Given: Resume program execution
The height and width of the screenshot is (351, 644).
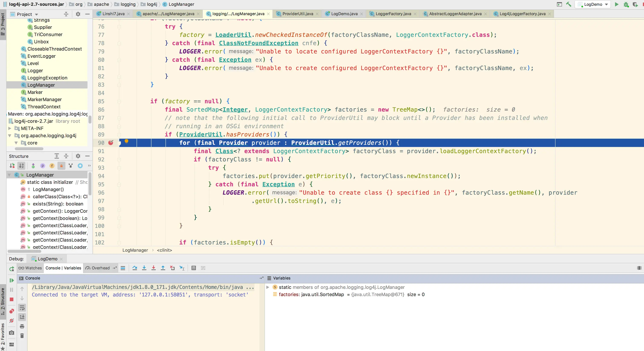Looking at the screenshot, I should click(12, 280).
